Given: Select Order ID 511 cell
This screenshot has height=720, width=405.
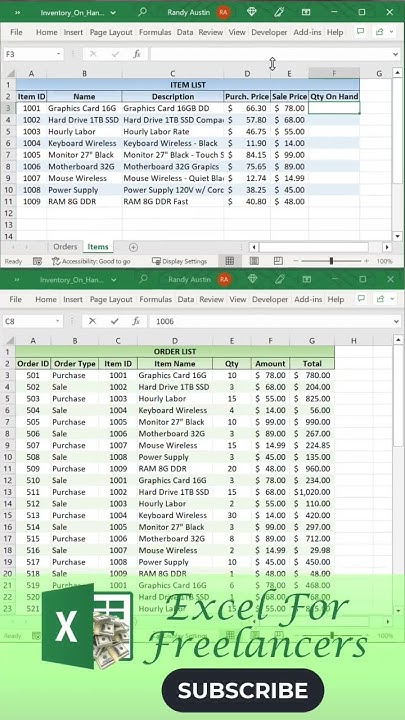Looking at the screenshot, I should 33,492.
